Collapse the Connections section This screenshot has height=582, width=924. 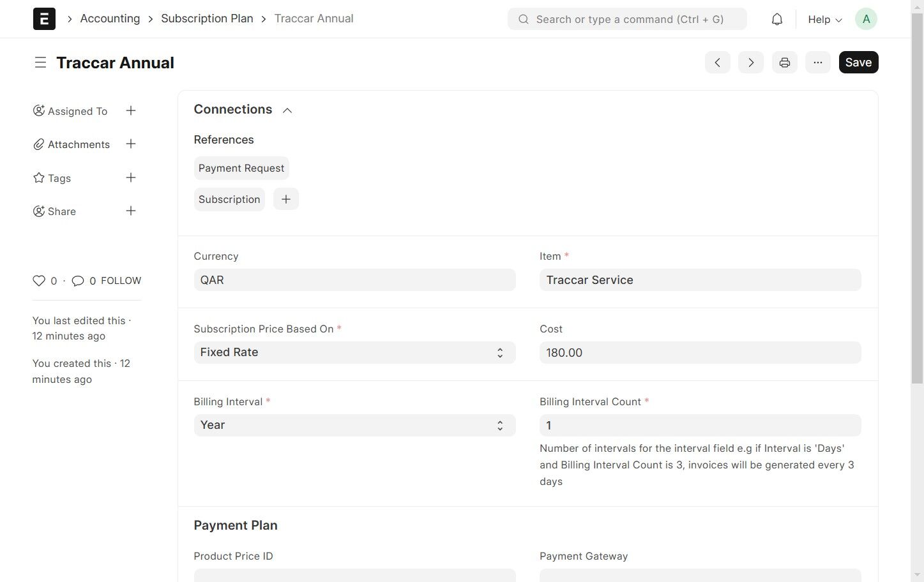click(287, 110)
